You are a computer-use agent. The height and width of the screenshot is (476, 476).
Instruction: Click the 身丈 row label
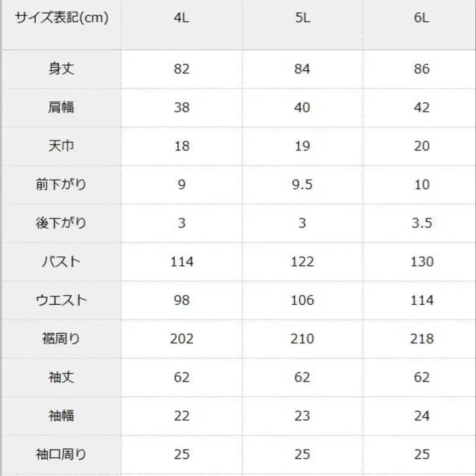61,69
